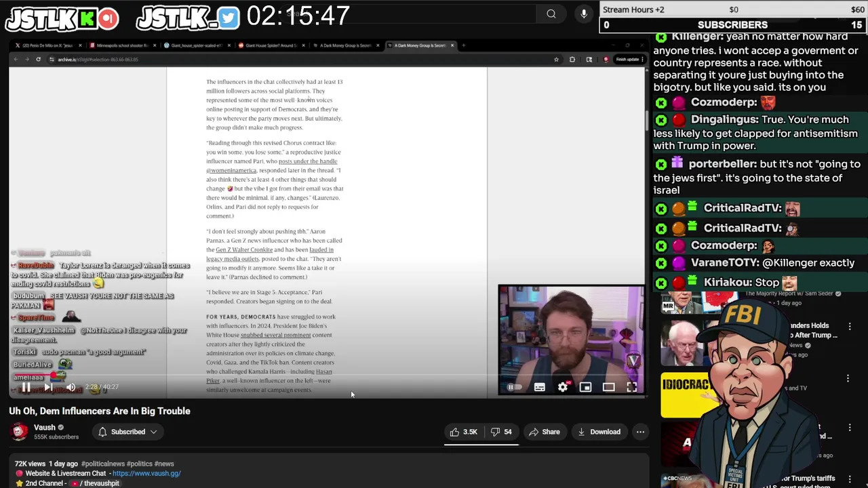The width and height of the screenshot is (868, 488).
Task: Click chat username 'porterbeller'
Action: click(722, 164)
